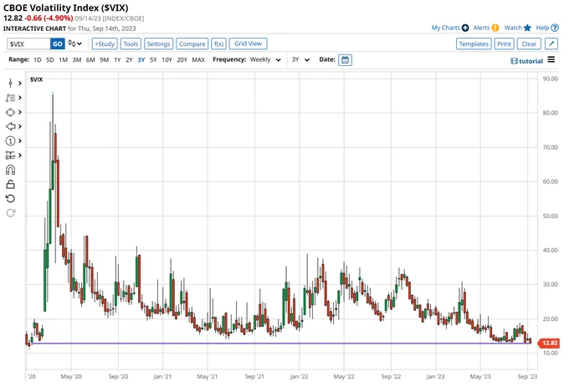Click the +Study button
Image resolution: width=569 pixels, height=392 pixels.
coord(105,43)
